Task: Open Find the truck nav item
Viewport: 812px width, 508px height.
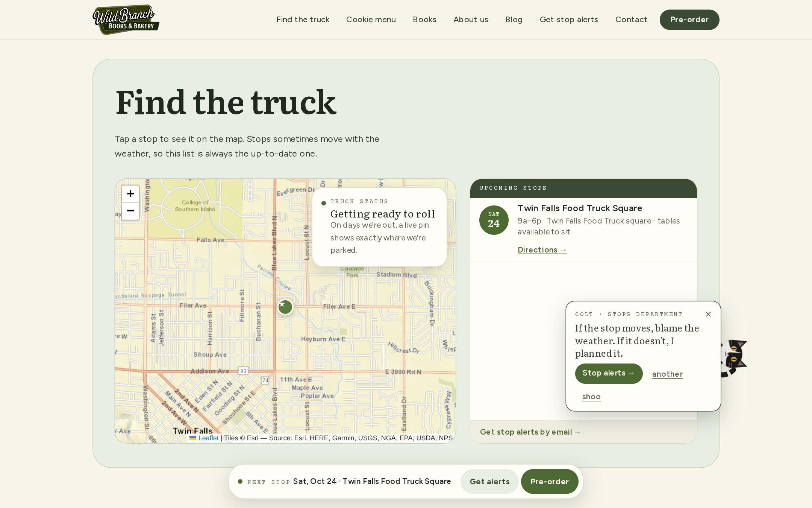Action: click(x=303, y=20)
